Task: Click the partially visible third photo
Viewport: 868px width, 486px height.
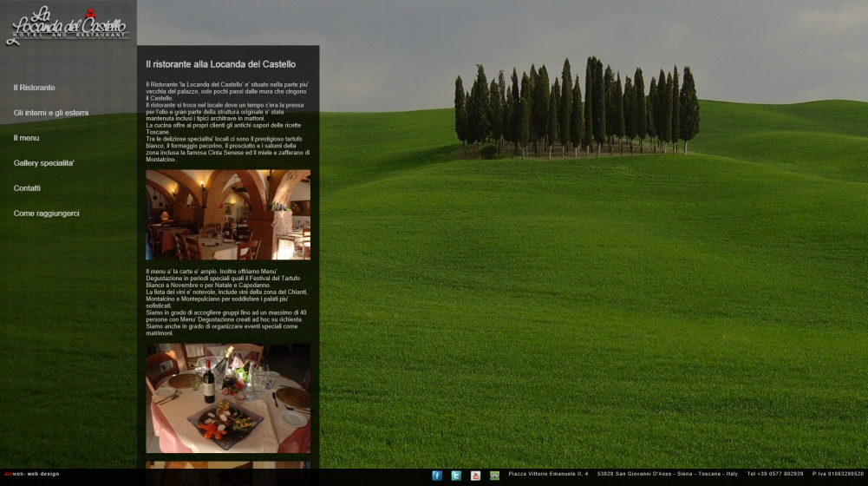Action: pyautogui.click(x=228, y=465)
